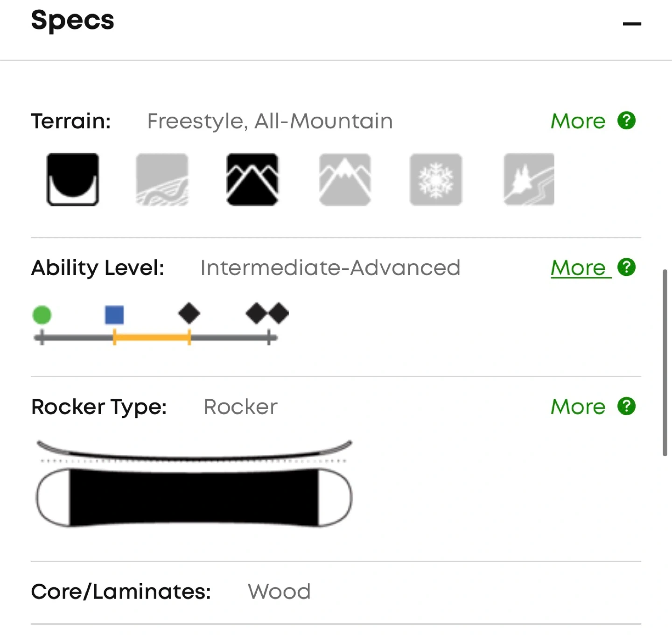Viewport: 672px width, 635px height.
Task: Click the snowflake powder terrain icon
Action: tap(436, 179)
